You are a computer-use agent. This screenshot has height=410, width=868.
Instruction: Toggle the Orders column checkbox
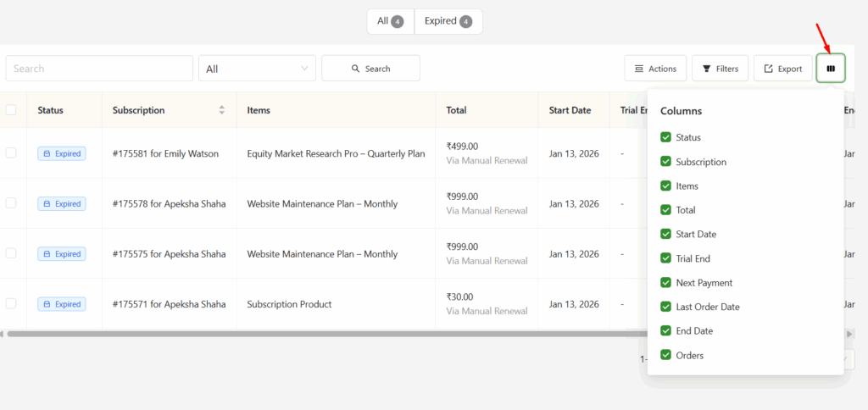click(666, 355)
